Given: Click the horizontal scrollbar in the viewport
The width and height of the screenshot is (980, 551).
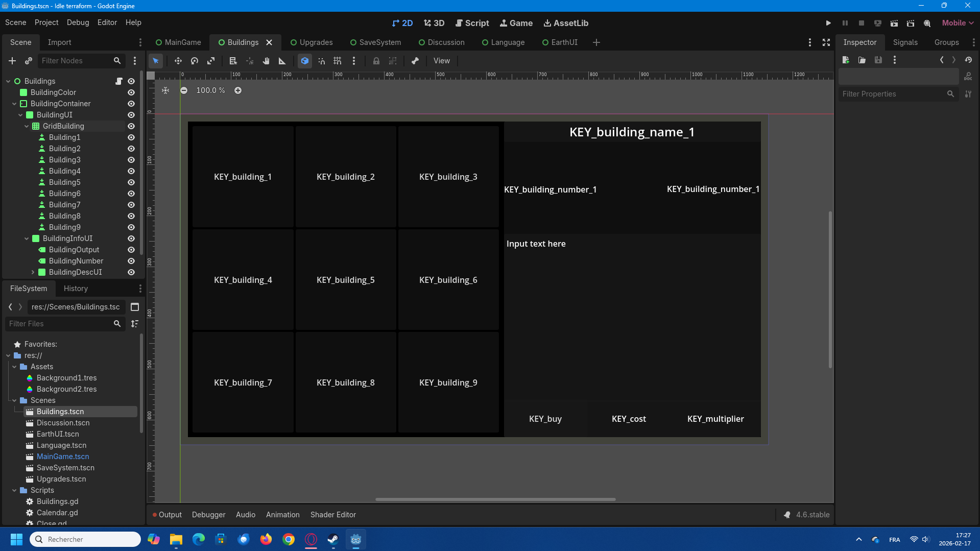Looking at the screenshot, I should point(495,499).
